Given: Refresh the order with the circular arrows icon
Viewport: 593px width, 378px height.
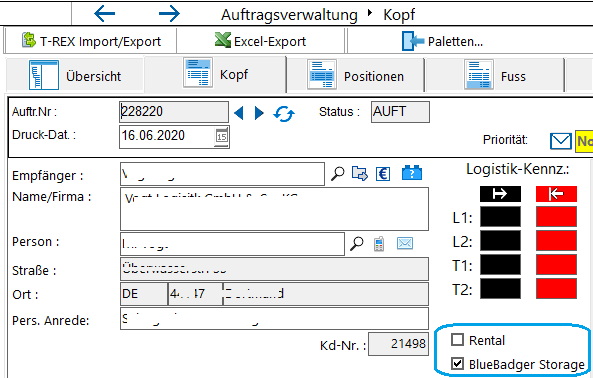Looking at the screenshot, I should click(284, 113).
